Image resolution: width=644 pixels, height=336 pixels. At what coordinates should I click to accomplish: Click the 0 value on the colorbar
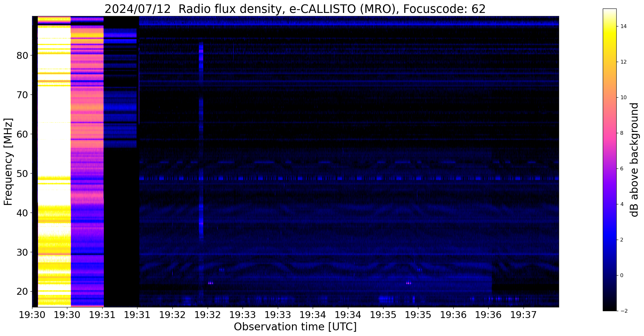pyautogui.click(x=621, y=276)
